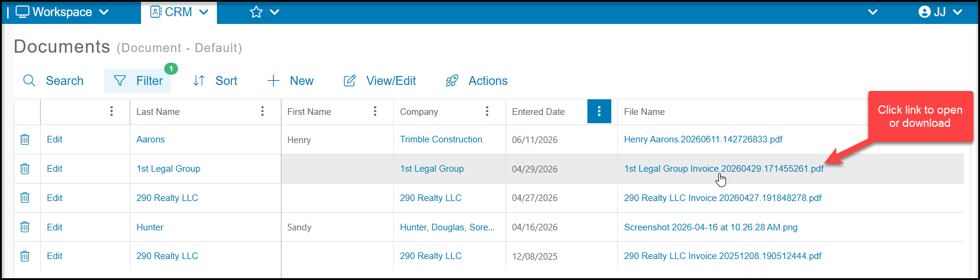Open the Aarons last name link
Viewport: 980px width, 280px height.
(x=151, y=139)
